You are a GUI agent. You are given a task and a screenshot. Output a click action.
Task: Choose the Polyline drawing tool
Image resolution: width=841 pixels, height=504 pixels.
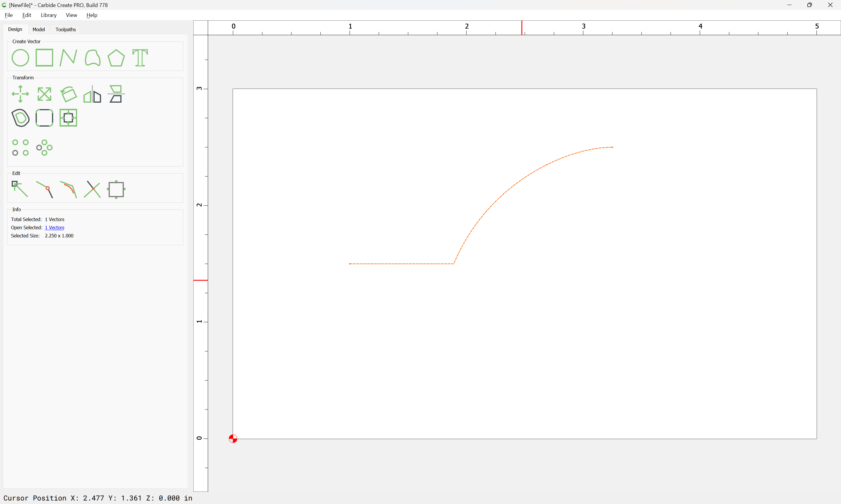click(x=68, y=58)
